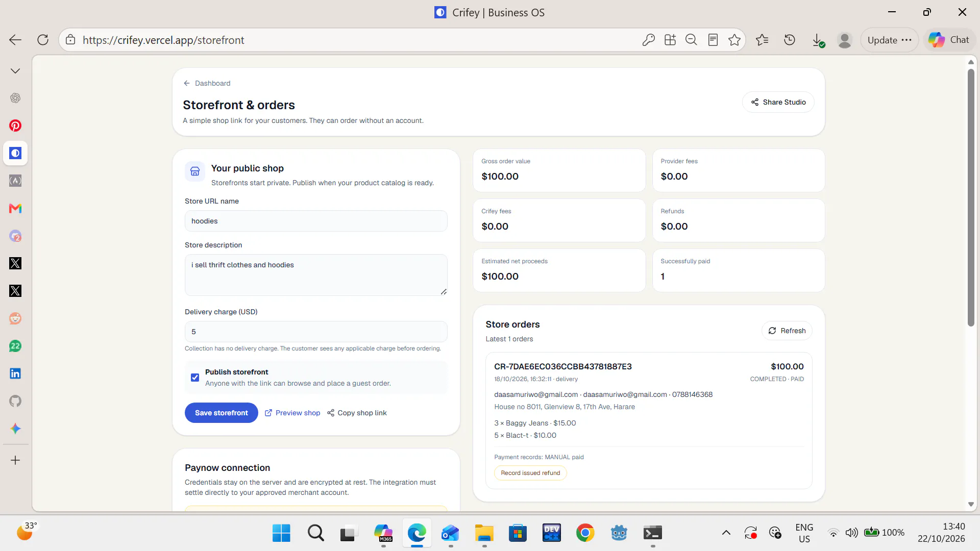Viewport: 980px width, 551px height.
Task: Open ChatGPT icon in browser sidebar
Action: (15, 98)
